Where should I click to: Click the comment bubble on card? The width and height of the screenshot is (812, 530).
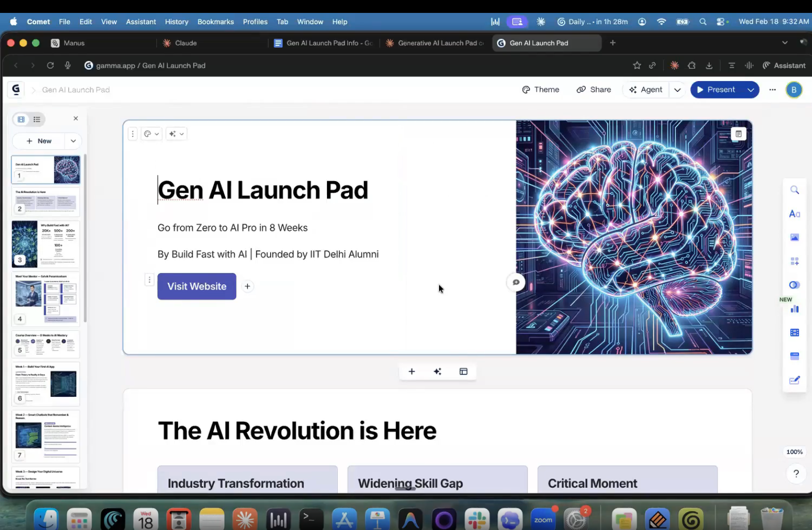(516, 282)
